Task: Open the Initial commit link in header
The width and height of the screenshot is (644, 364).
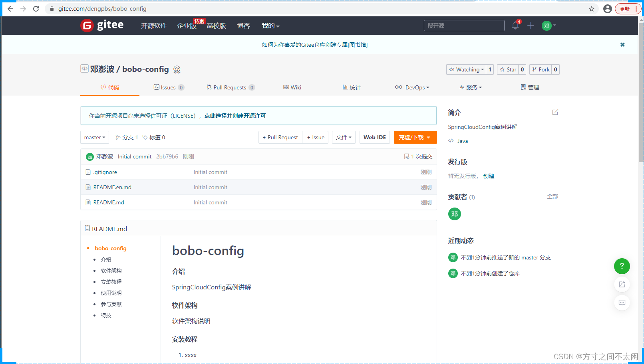Action: [x=135, y=156]
